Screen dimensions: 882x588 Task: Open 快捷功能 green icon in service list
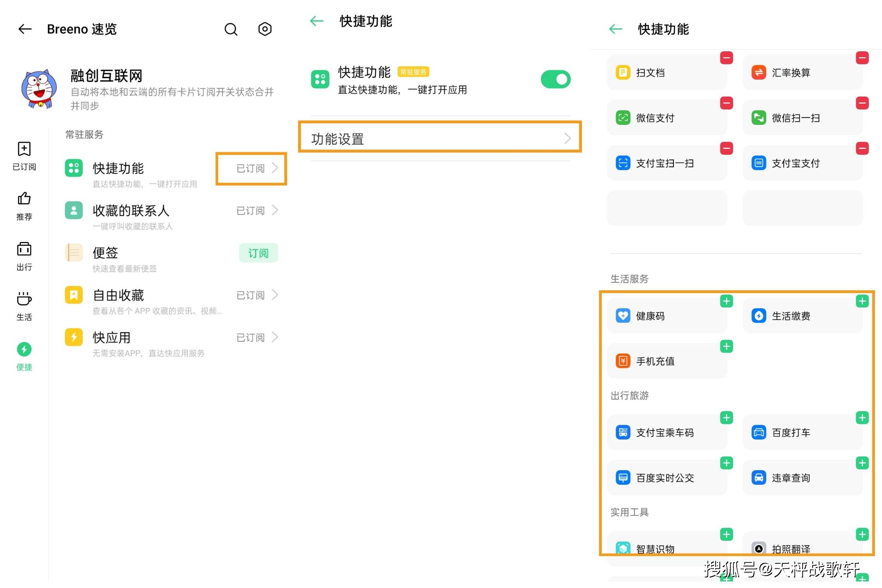tap(74, 168)
